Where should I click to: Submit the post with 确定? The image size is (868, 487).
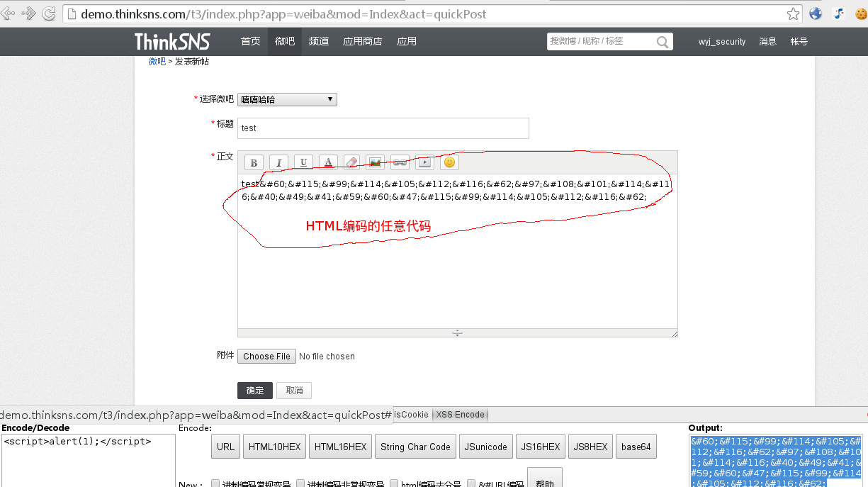point(255,391)
